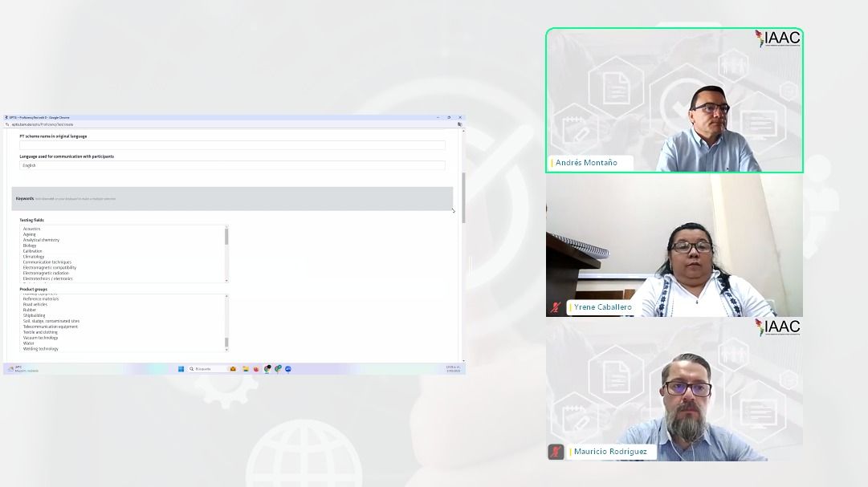The image size is (868, 487).
Task: Click the Language used for communication field
Action: point(232,165)
